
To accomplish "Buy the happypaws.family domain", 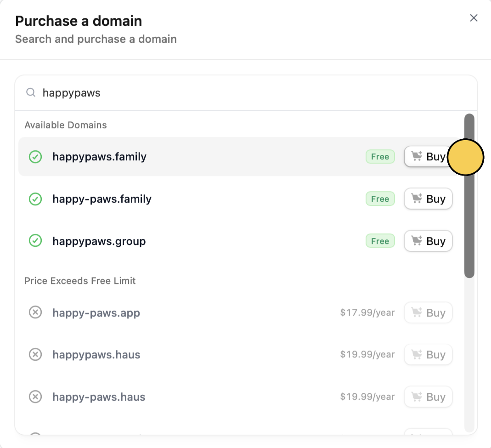I will tap(428, 156).
